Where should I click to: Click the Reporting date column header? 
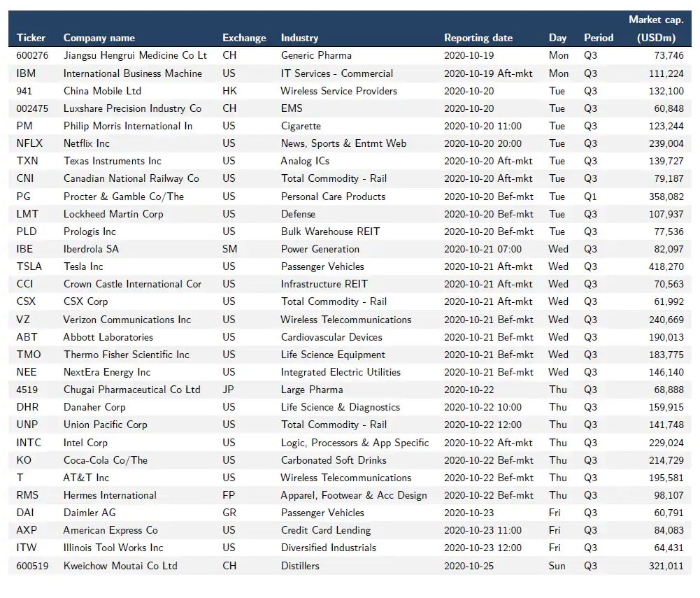(478, 38)
